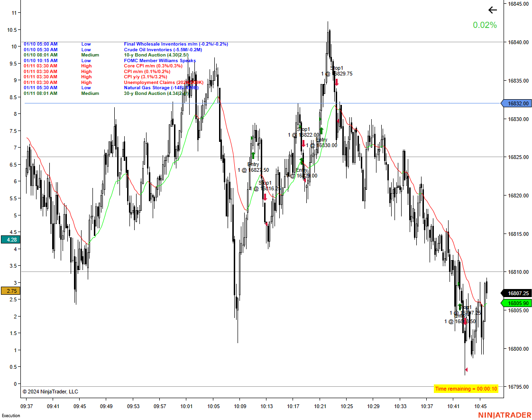The width and height of the screenshot is (532, 420).
Task: Click the teal 4.28 left axis marker
Action: click(x=10, y=240)
